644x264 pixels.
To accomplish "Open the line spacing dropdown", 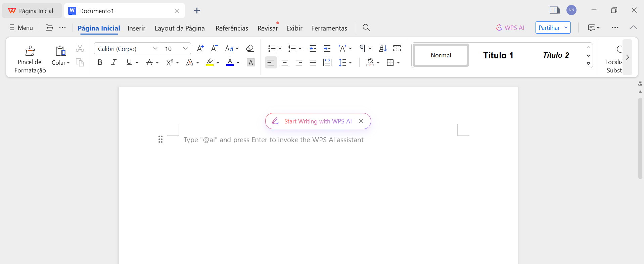I will point(350,62).
